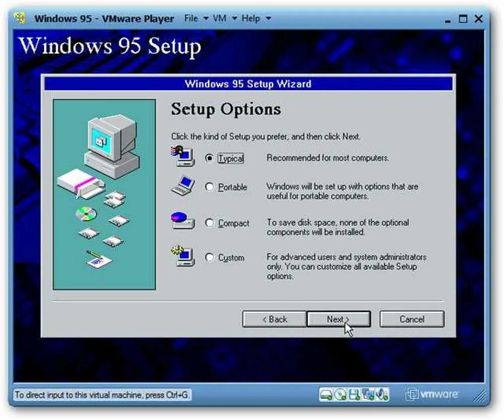Screen dimensions: 504x420
Task: Click the Compact disk drive icon
Action: (x=182, y=221)
